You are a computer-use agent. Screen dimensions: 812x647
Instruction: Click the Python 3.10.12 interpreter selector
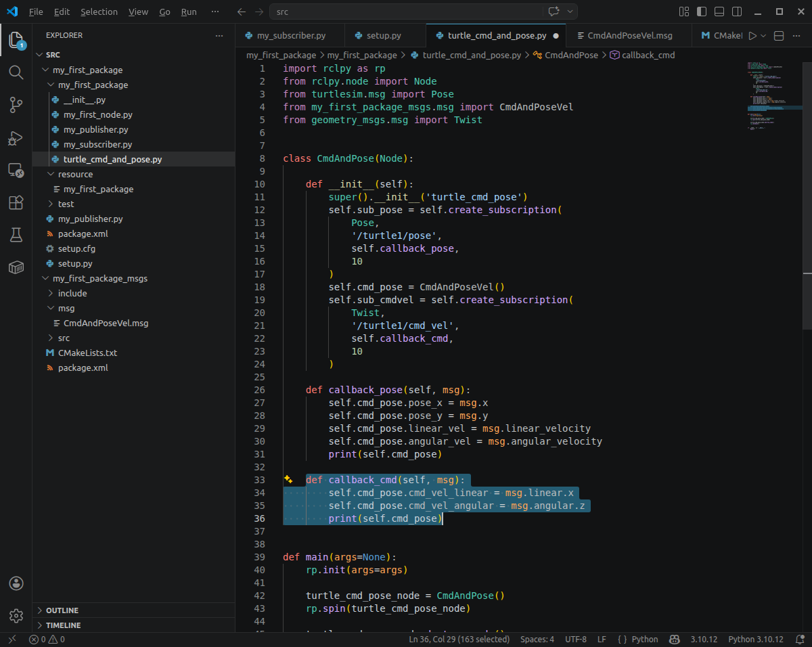coord(756,639)
